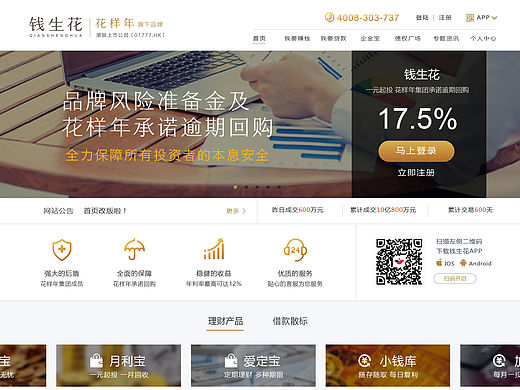
Task: Select the second banner carousel dot
Action: coord(246,187)
